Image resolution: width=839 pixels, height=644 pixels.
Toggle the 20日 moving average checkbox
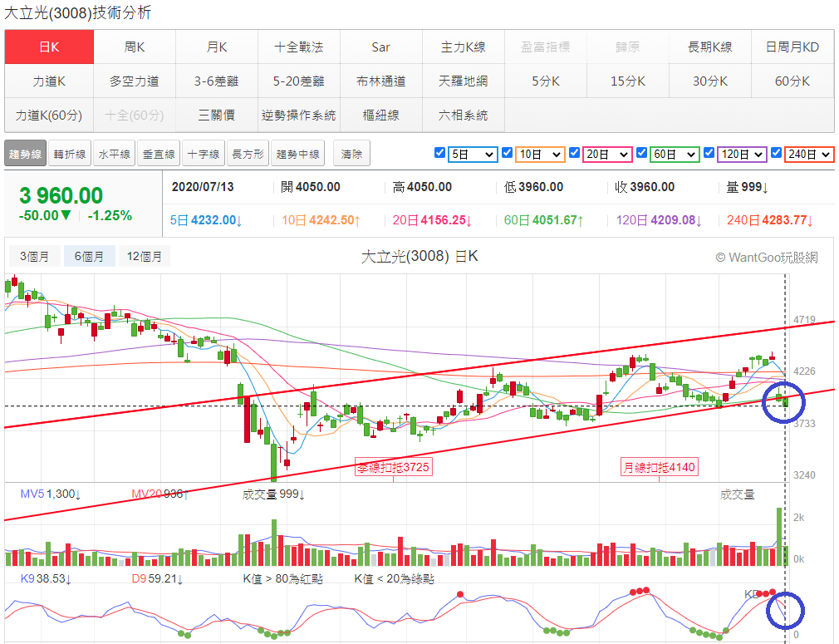[x=575, y=153]
